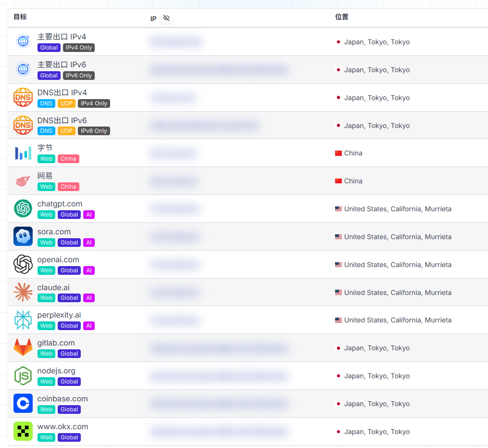Click Japan flag in 主要出口 IPv4 row
The width and height of the screenshot is (488, 448).
point(338,42)
